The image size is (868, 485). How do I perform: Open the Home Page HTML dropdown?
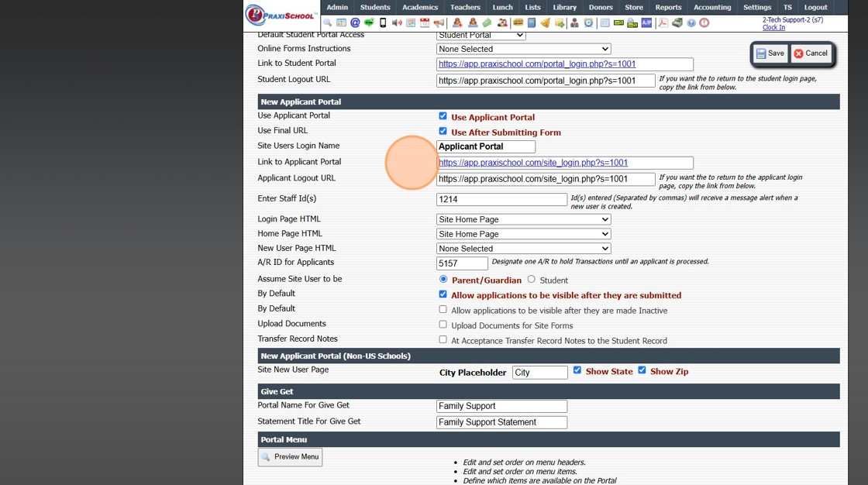tap(524, 234)
